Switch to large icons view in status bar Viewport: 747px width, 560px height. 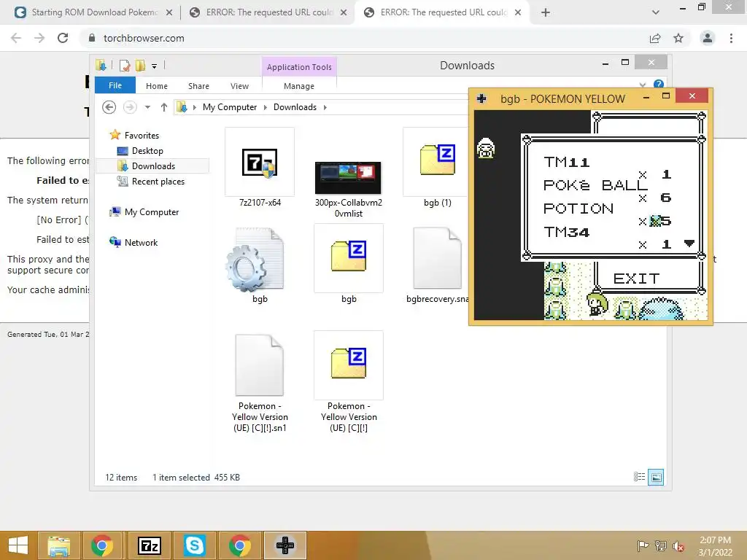coord(656,477)
